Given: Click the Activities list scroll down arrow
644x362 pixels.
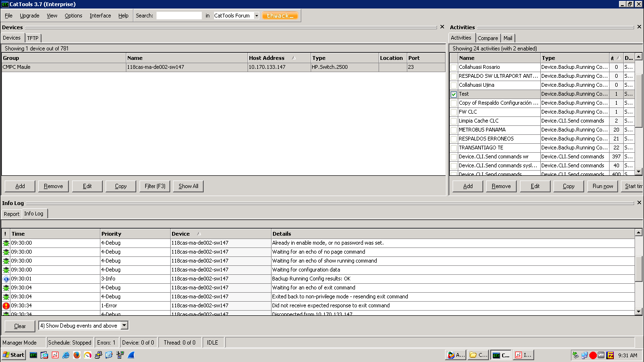Looking at the screenshot, I should [x=639, y=172].
